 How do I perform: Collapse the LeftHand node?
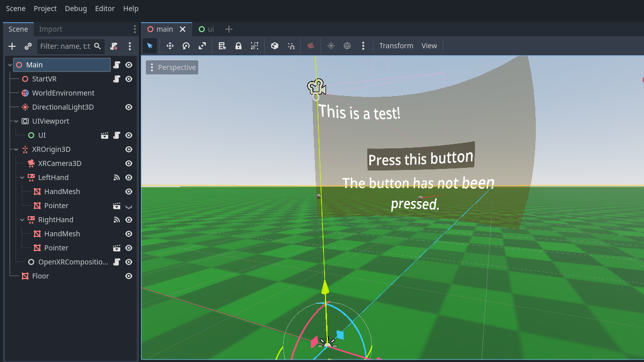point(22,177)
